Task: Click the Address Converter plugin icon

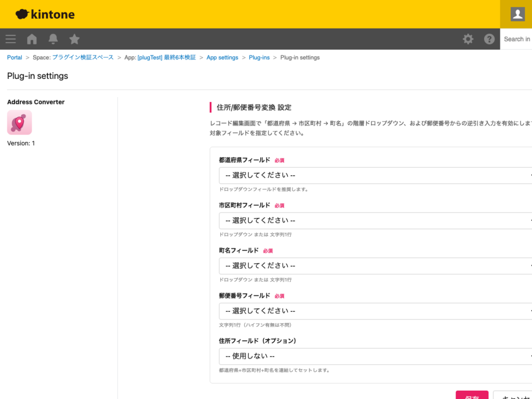Action: point(19,123)
